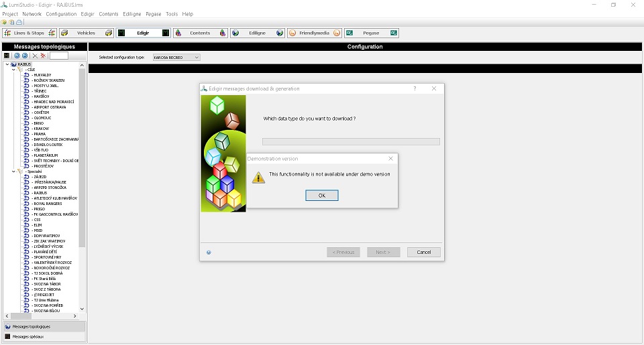The height and width of the screenshot is (345, 644).
Task: Close the Edigir messages download dialog
Action: [434, 88]
